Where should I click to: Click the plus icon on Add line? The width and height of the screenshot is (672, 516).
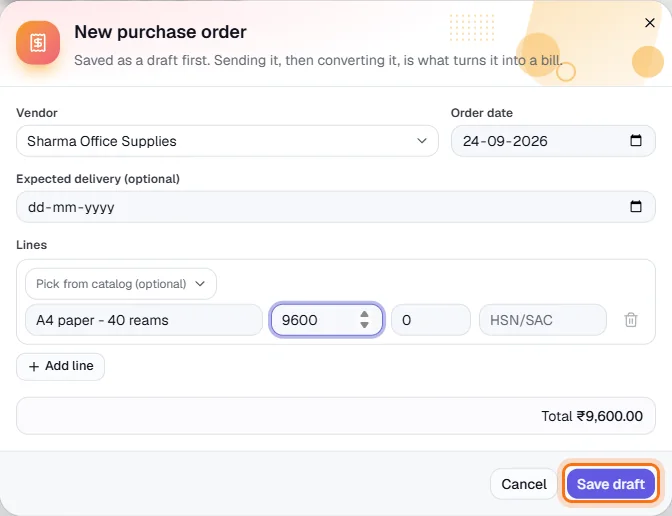[x=34, y=366]
